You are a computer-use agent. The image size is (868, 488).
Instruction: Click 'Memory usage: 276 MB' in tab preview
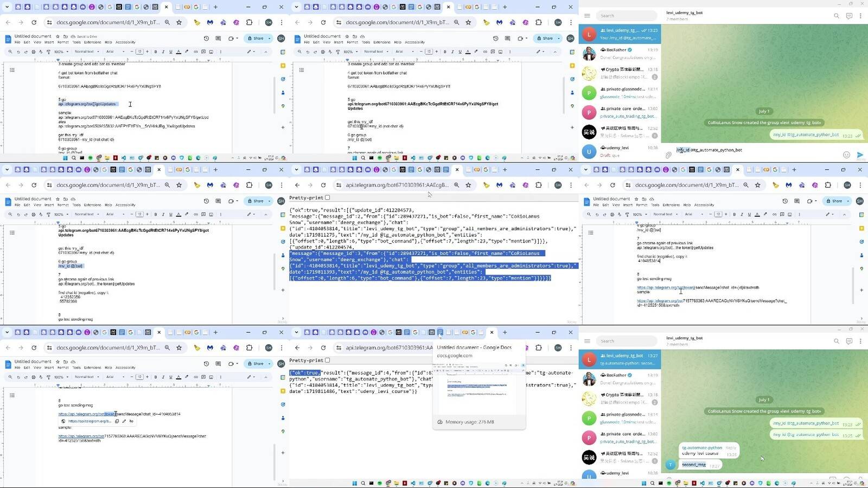[x=469, y=422]
